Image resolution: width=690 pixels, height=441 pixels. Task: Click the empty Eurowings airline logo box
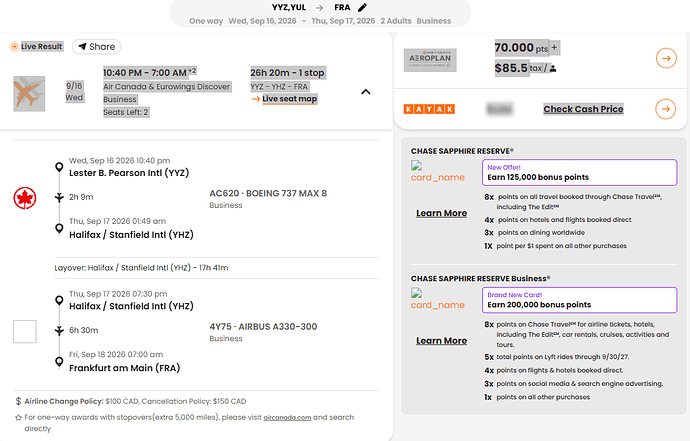[x=25, y=332]
